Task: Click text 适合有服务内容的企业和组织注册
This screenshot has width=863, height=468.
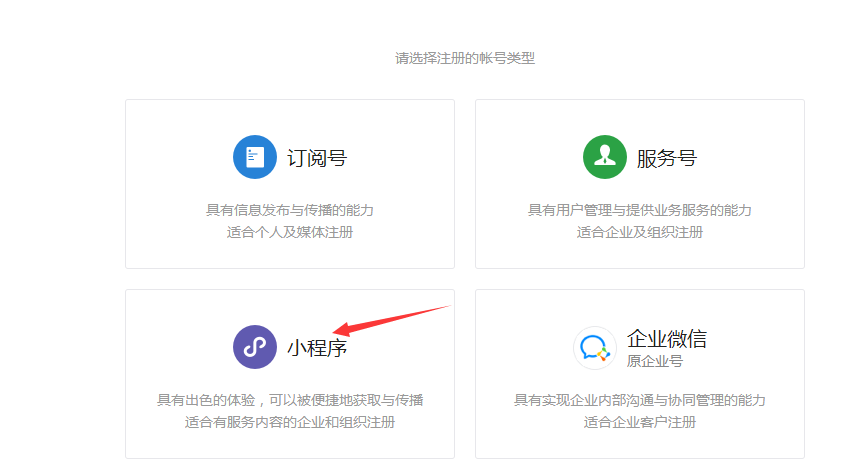Action: [x=290, y=422]
